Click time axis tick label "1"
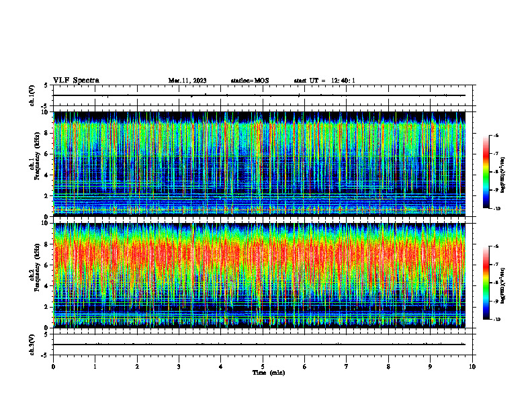 point(95,367)
